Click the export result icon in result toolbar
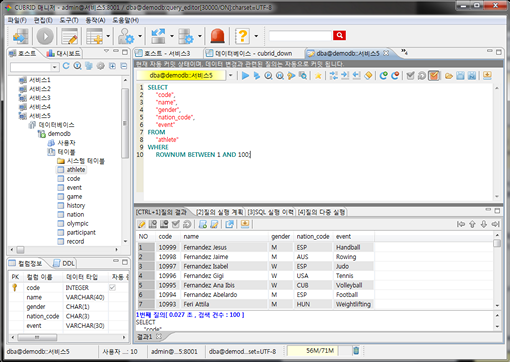510x362 pixels. [229, 224]
